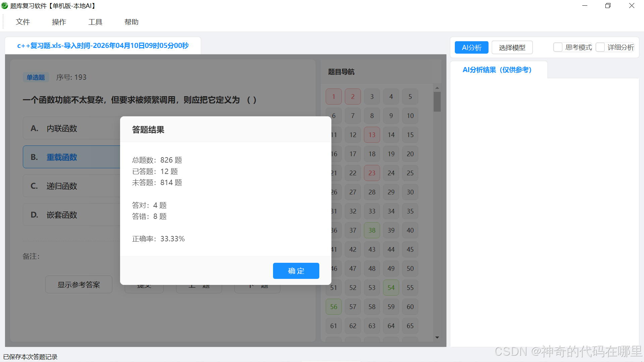Click the 正确率：33.33% text
Viewport: 644px width, 362px height.
[x=158, y=239]
